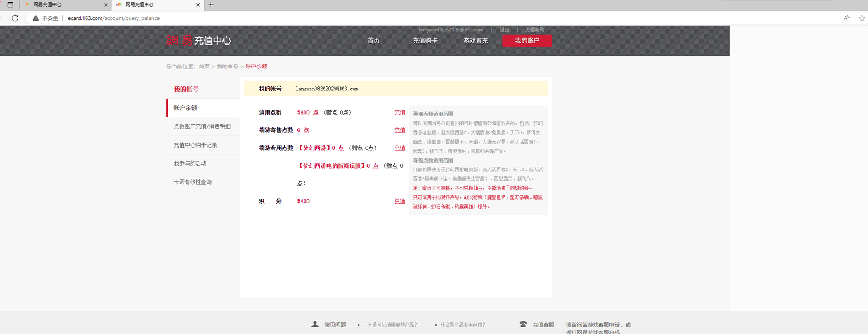
Task: Click 首页 in the breadcrumb
Action: point(204,66)
